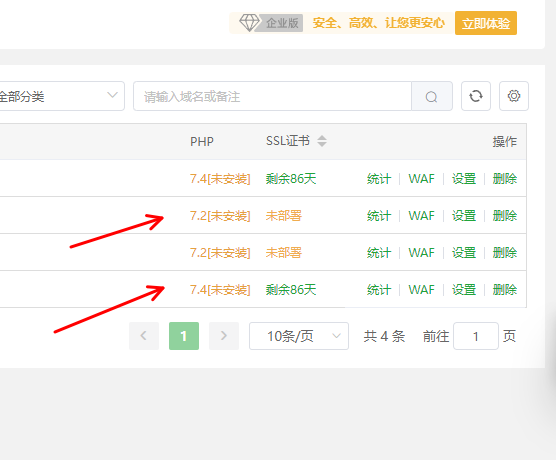Screen dimensions: 556x460
Task: Select page 1 in pagination
Action: click(184, 336)
